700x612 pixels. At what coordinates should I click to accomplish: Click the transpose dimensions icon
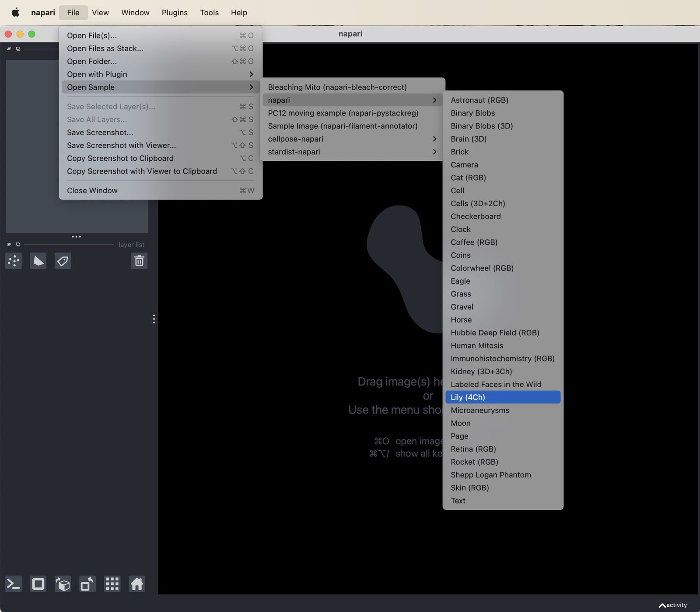click(87, 584)
